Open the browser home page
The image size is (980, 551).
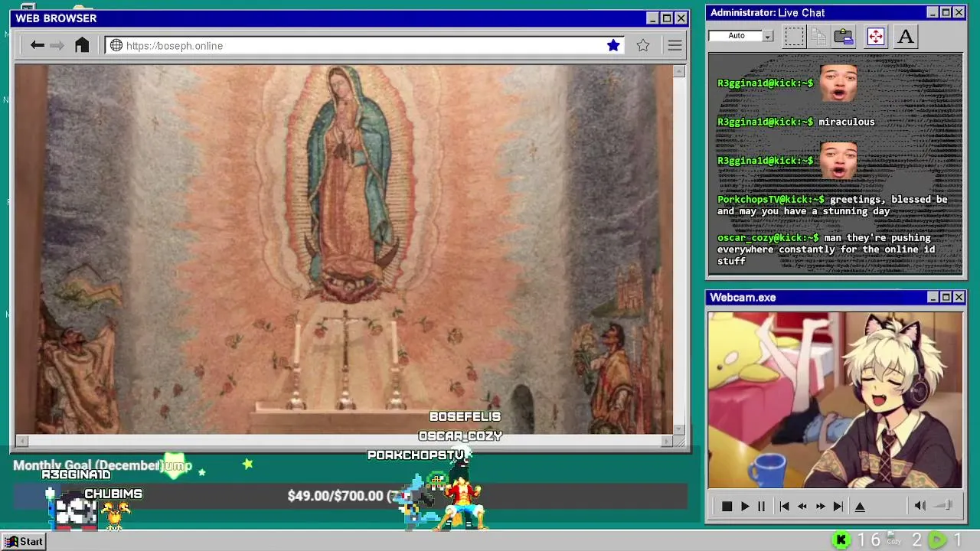[82, 45]
